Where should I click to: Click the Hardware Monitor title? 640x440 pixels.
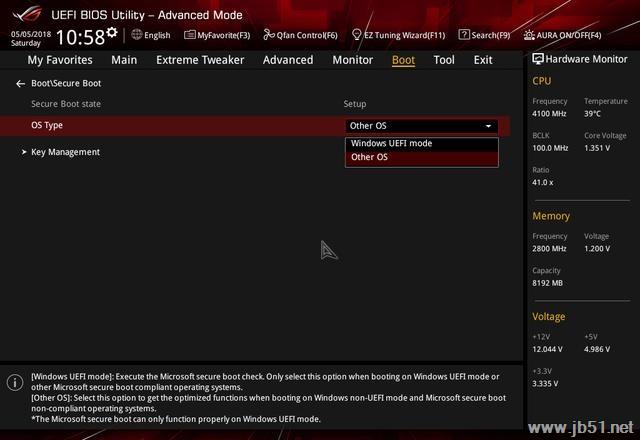(x=586, y=59)
